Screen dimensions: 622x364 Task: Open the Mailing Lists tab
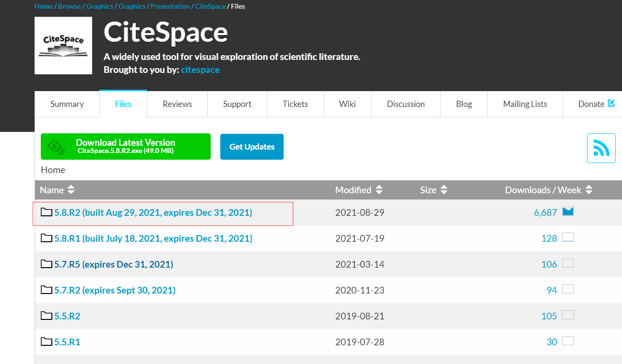[x=525, y=104]
